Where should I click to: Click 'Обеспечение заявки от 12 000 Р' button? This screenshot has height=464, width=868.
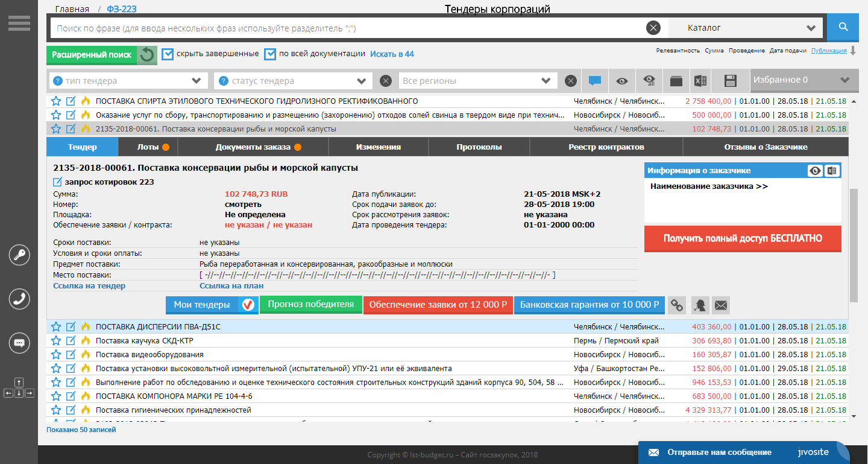pyautogui.click(x=438, y=305)
